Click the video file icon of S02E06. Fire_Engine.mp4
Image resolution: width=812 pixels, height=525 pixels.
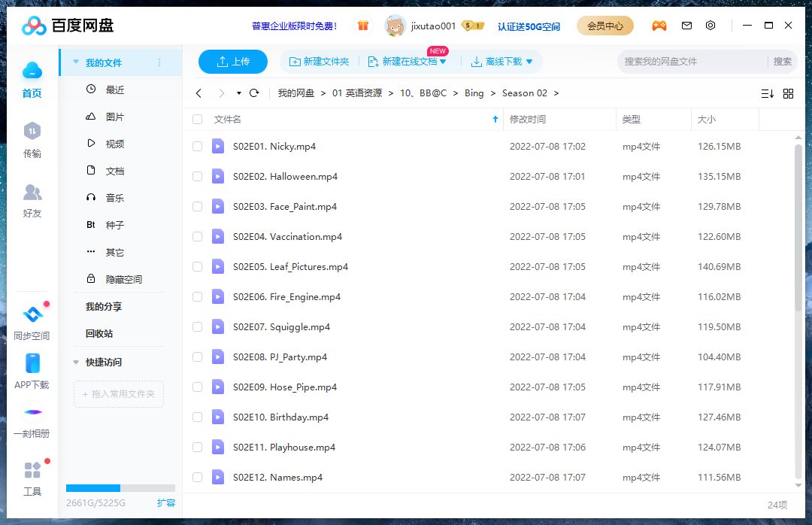(218, 296)
